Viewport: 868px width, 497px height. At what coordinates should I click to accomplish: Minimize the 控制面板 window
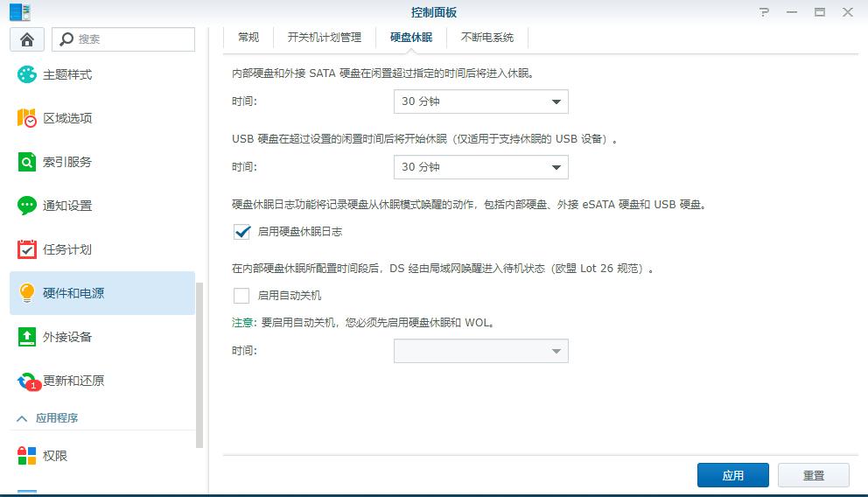pos(792,11)
